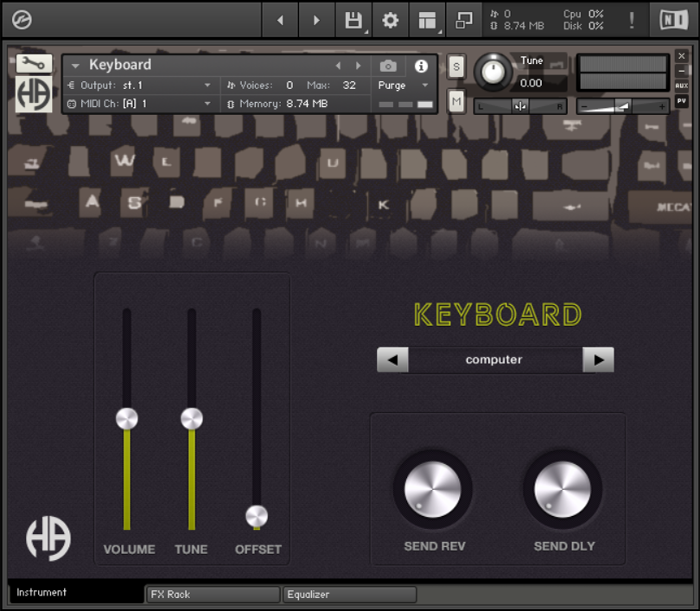Open the Equalizer tab
Image resolution: width=700 pixels, height=611 pixels.
pos(349,595)
